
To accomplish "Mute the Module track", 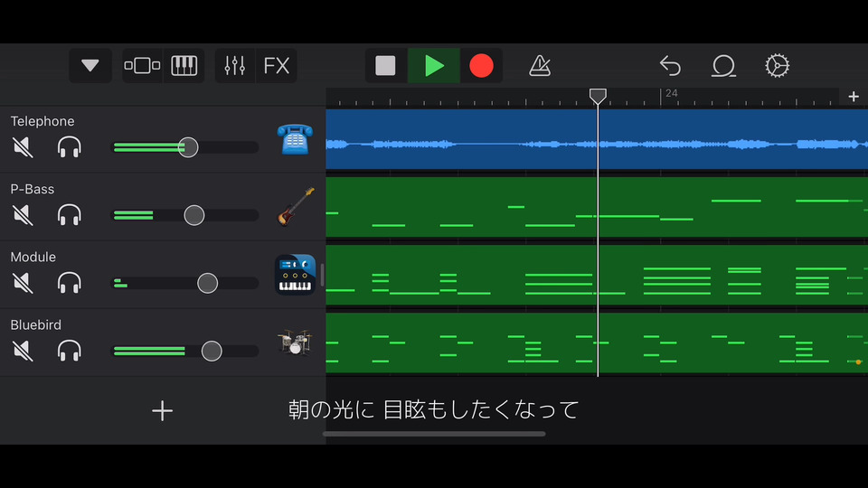I will pos(23,283).
